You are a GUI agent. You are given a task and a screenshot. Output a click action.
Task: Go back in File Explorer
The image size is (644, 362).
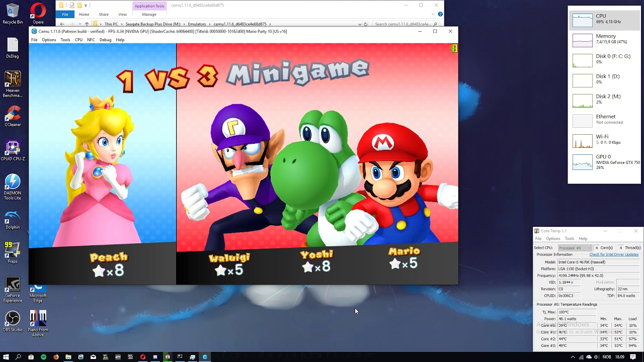pyautogui.click(x=62, y=24)
